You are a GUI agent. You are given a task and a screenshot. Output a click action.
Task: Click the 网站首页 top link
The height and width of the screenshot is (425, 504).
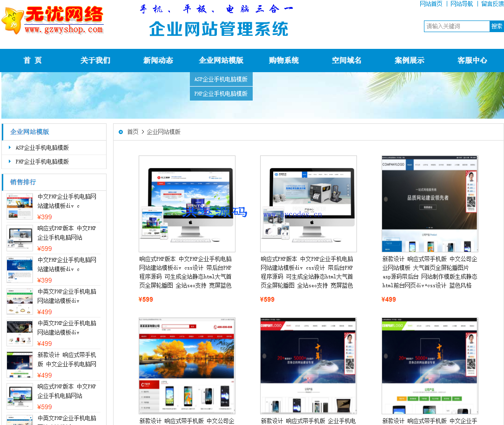pos(431,4)
